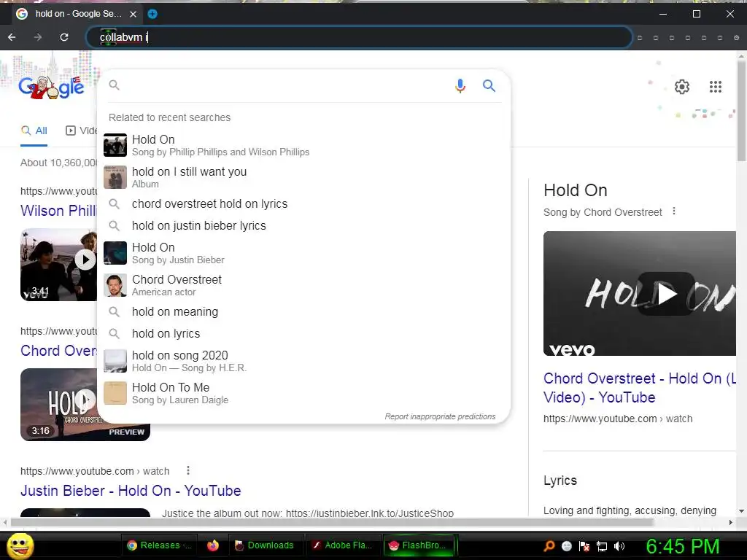Open more options for Justin Bieber result URL
This screenshot has height=560, width=747.
(x=188, y=470)
